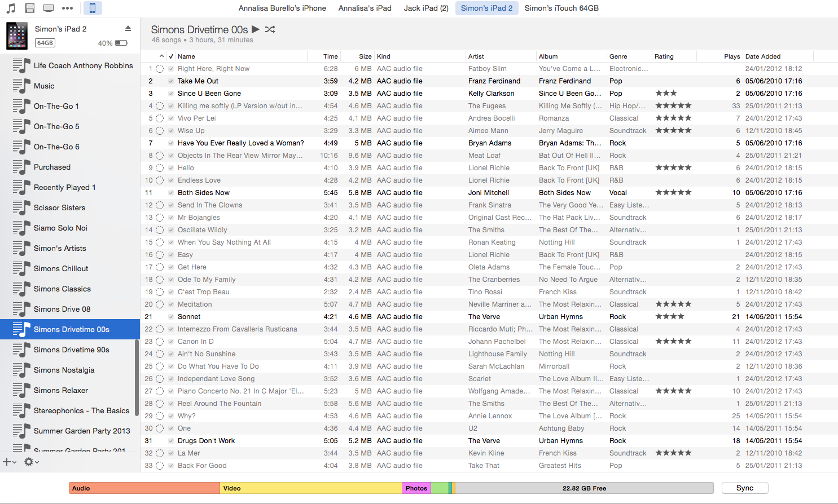This screenshot has height=504, width=838.
Task: Click the Simon's iPad 2 device thumbnail
Action: pos(17,36)
